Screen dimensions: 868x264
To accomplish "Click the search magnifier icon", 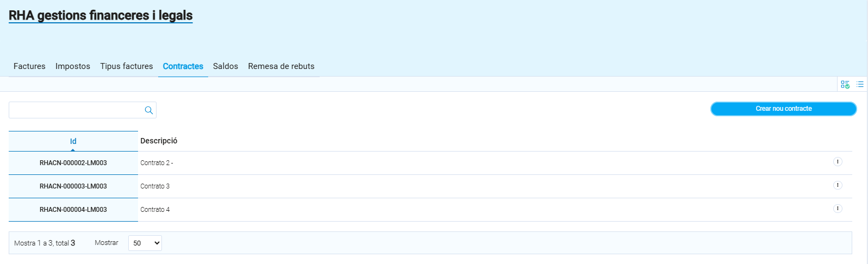I will pos(148,110).
